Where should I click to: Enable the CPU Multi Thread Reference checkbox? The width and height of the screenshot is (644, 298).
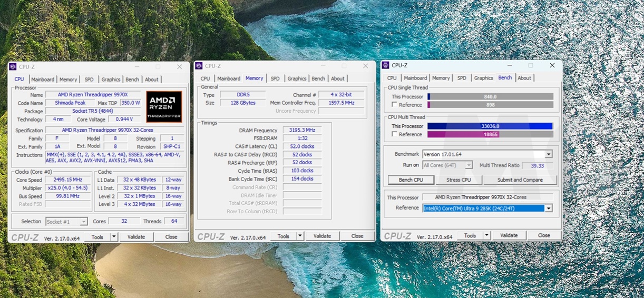[394, 134]
